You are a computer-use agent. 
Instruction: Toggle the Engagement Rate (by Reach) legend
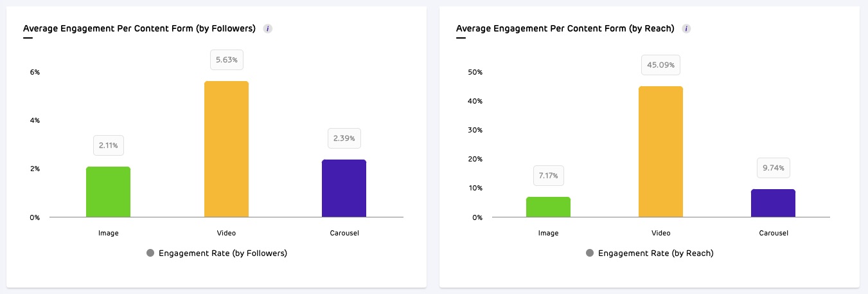(x=650, y=253)
